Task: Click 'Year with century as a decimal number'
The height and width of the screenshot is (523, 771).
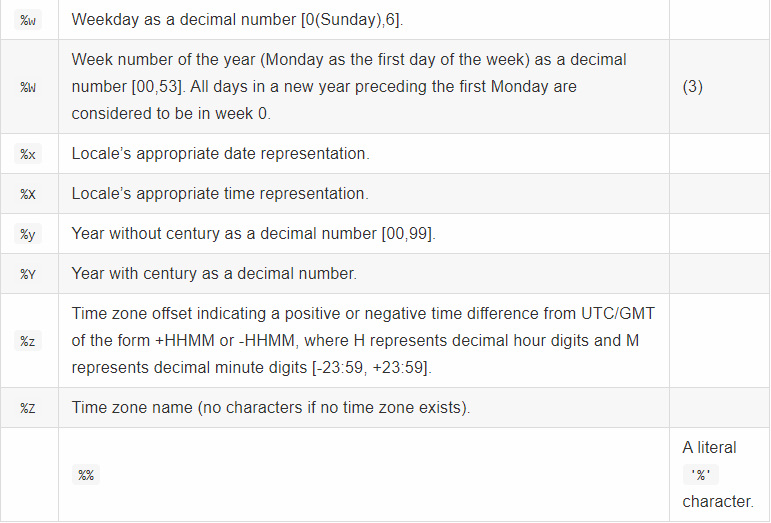Action: click(214, 273)
